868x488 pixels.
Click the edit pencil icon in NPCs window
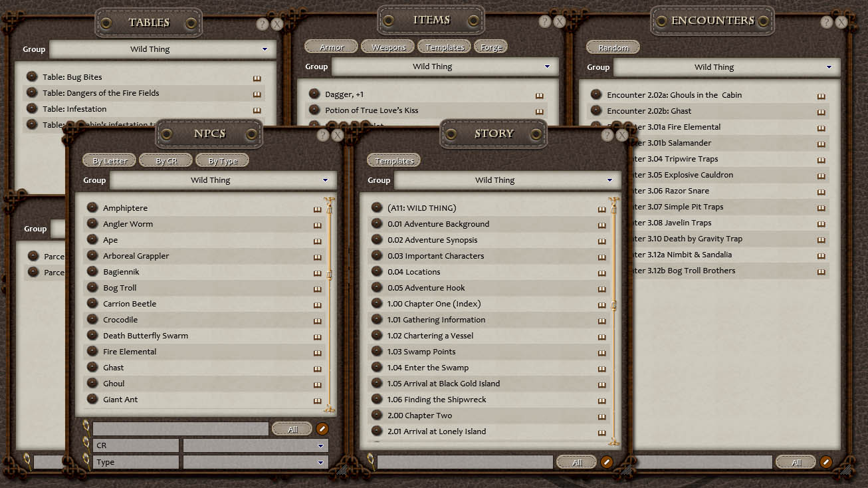322,429
